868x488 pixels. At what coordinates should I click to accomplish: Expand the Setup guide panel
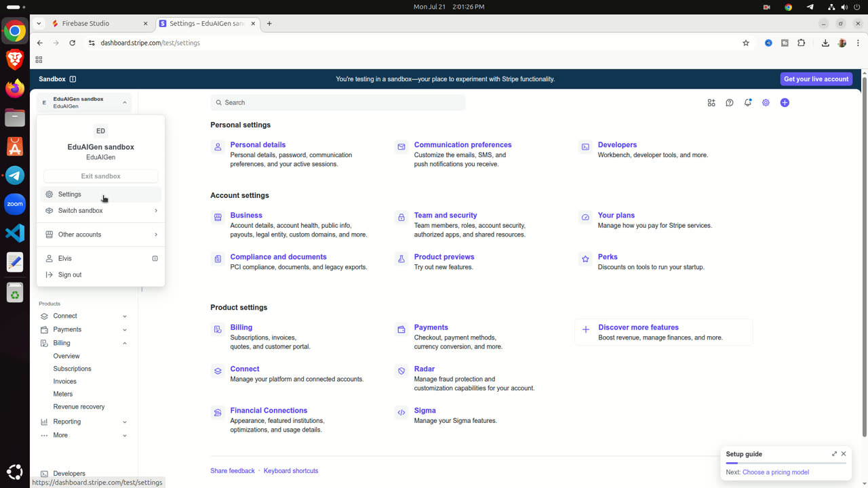coord(834,454)
